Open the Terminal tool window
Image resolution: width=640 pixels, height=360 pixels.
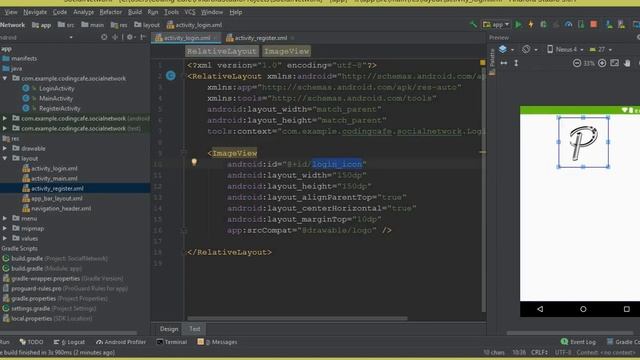pos(172,342)
